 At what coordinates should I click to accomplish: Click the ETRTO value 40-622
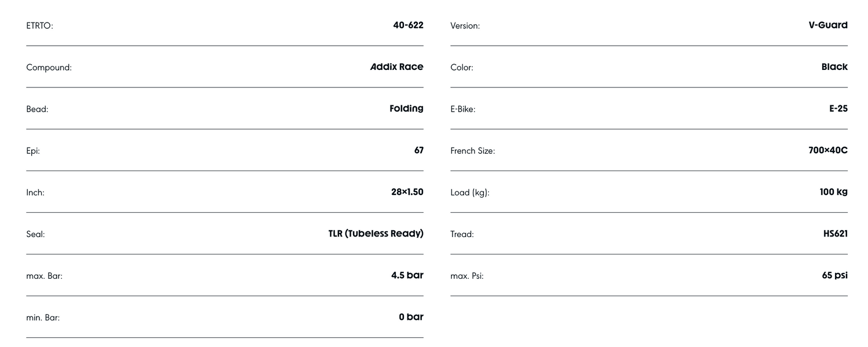[x=408, y=25]
